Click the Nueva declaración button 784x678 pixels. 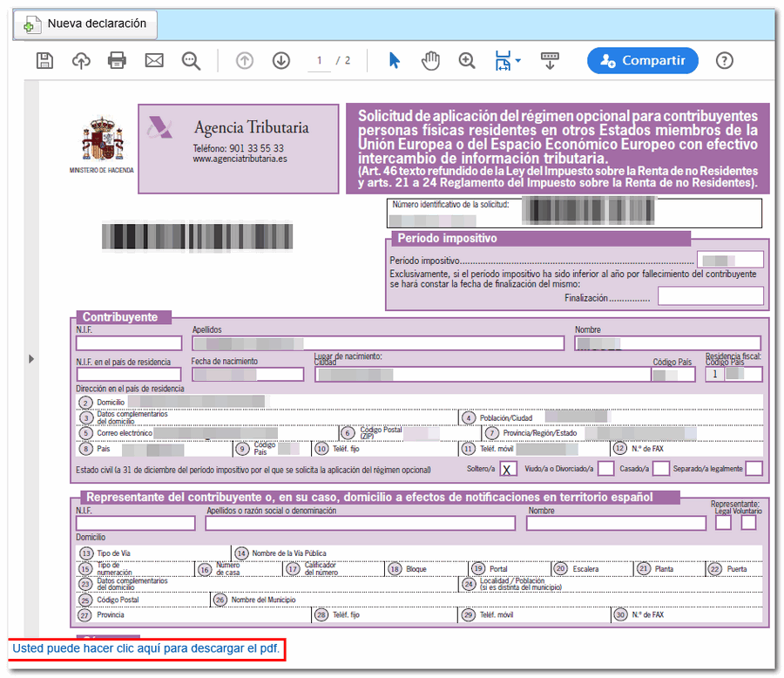click(85, 24)
